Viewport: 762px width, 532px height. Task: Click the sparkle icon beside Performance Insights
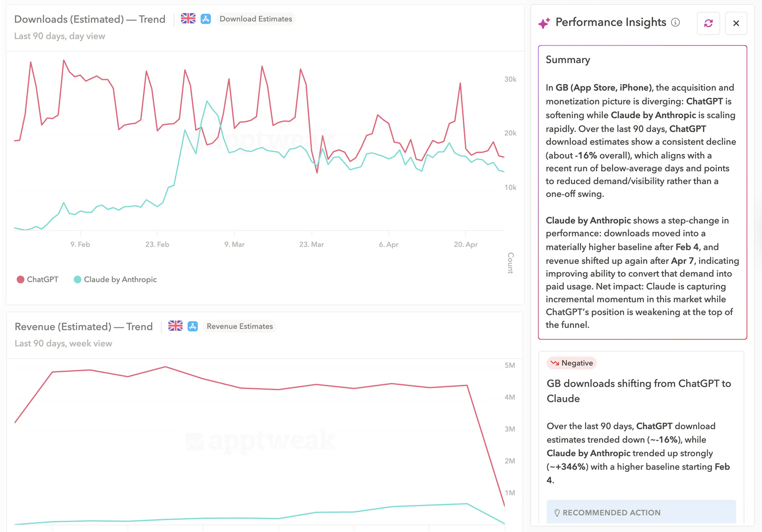tap(543, 23)
